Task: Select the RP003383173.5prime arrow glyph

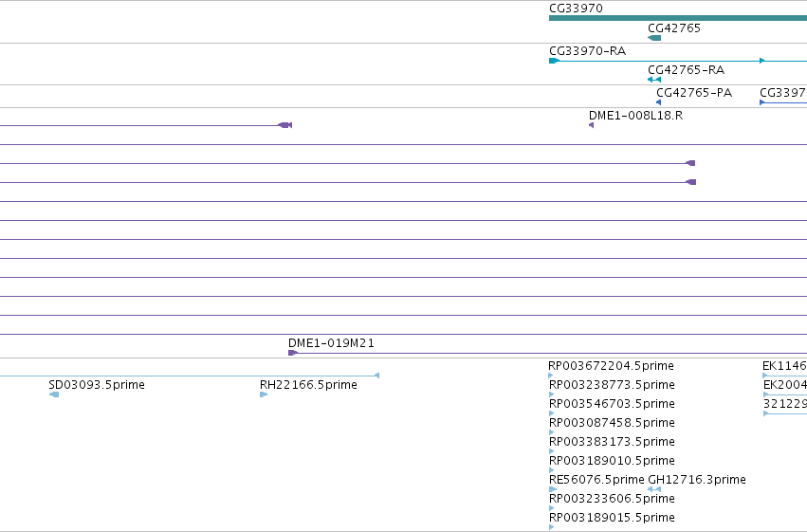Action: pyautogui.click(x=552, y=451)
